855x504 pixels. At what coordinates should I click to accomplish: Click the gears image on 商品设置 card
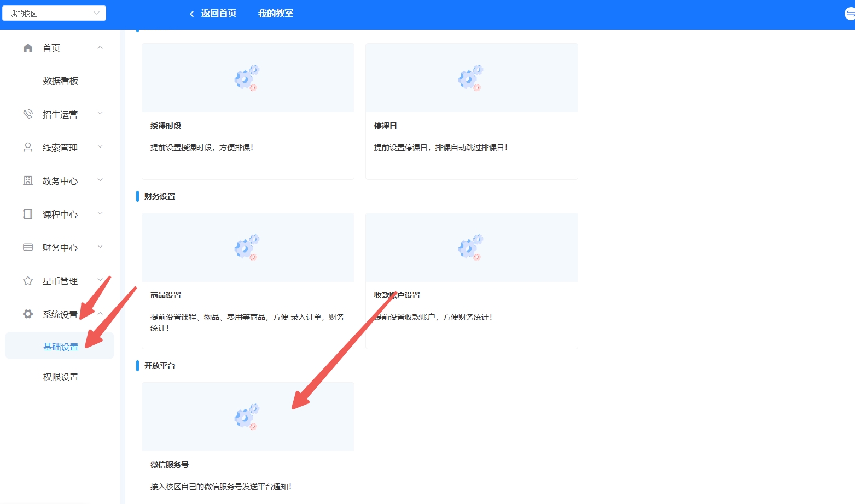247,247
